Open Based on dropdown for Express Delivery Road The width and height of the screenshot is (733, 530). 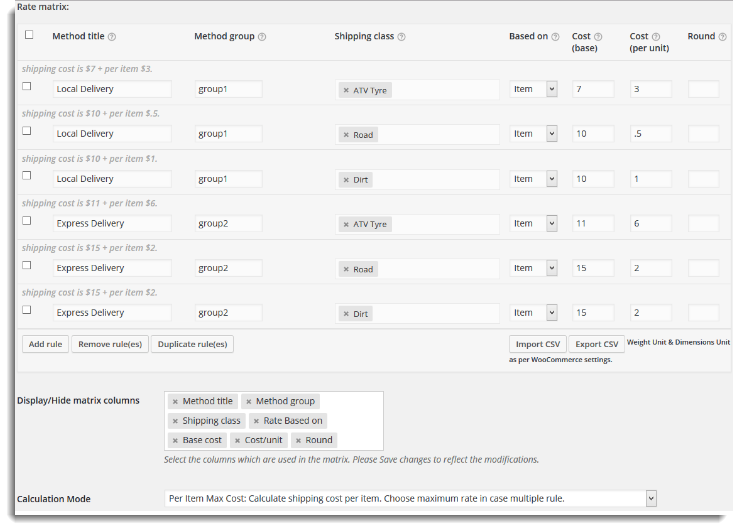(533, 268)
